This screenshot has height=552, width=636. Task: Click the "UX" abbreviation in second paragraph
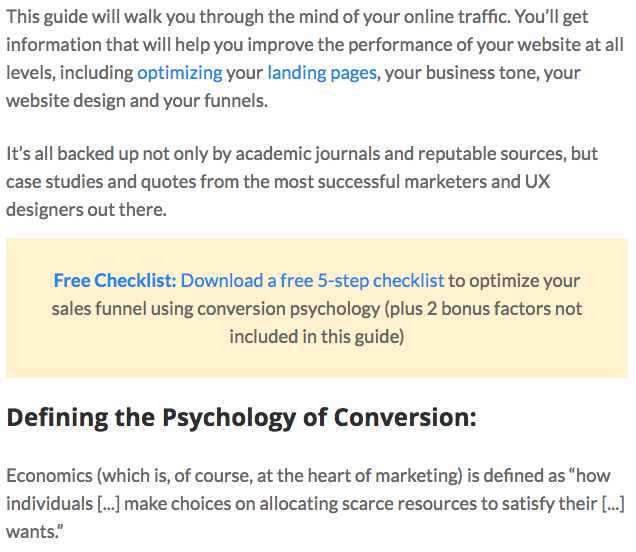pyautogui.click(x=537, y=182)
